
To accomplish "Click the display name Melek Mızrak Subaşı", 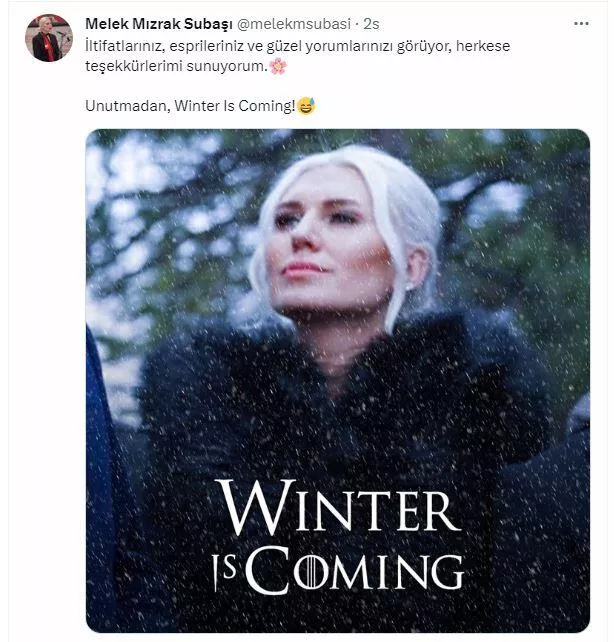I will (158, 23).
